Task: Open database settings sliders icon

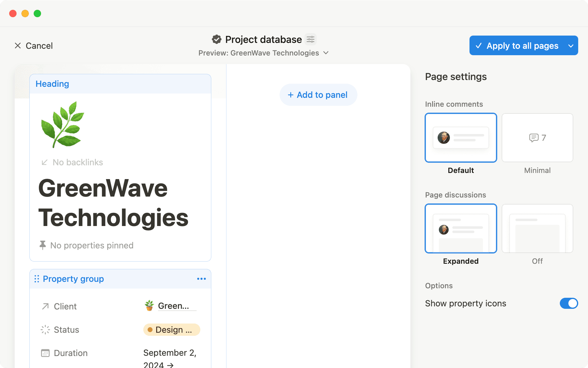Action: tap(311, 39)
